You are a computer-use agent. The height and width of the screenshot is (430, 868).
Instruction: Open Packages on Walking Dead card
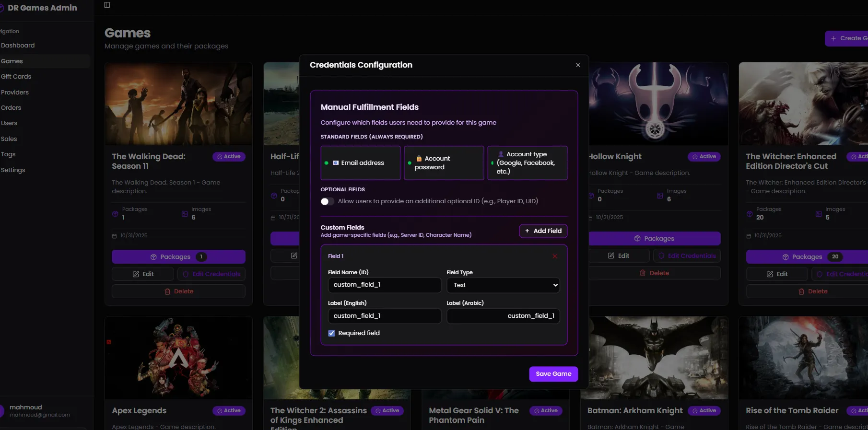[178, 257]
